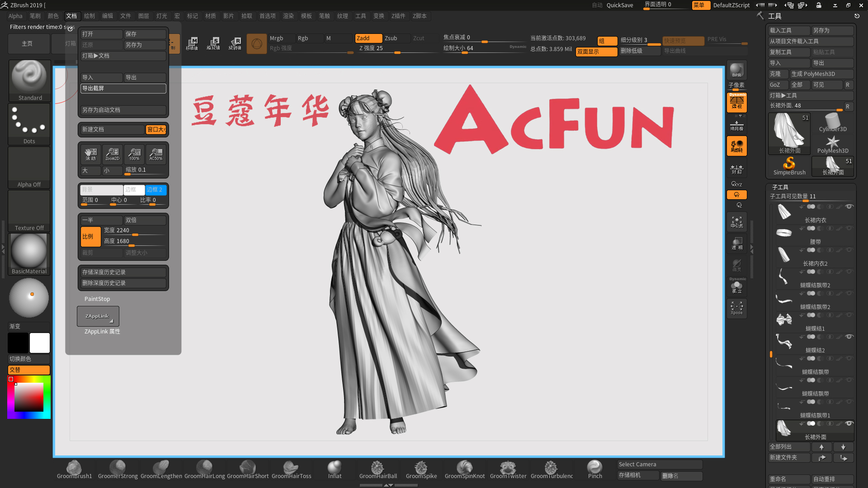Select the Move gizmo (移动轴) icon

click(x=192, y=43)
